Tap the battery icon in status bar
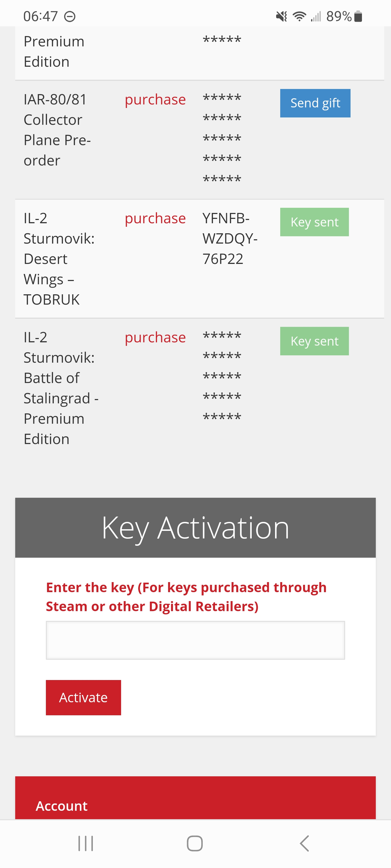 pyautogui.click(x=358, y=16)
